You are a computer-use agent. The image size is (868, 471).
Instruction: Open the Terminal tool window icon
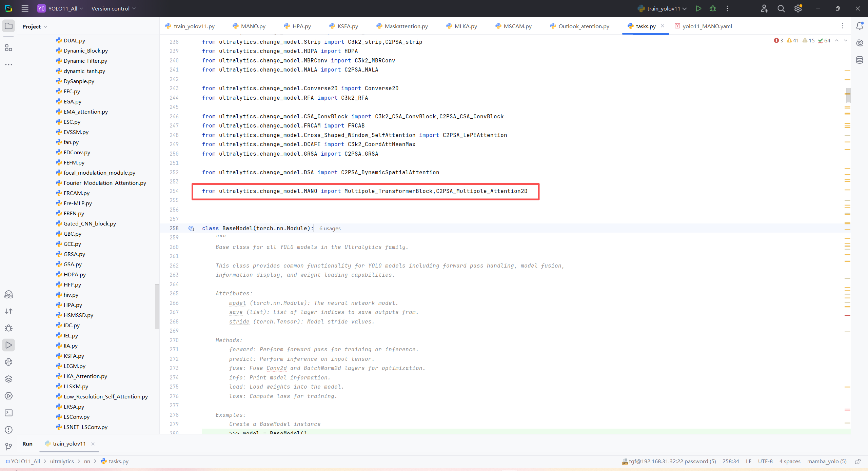(9, 413)
